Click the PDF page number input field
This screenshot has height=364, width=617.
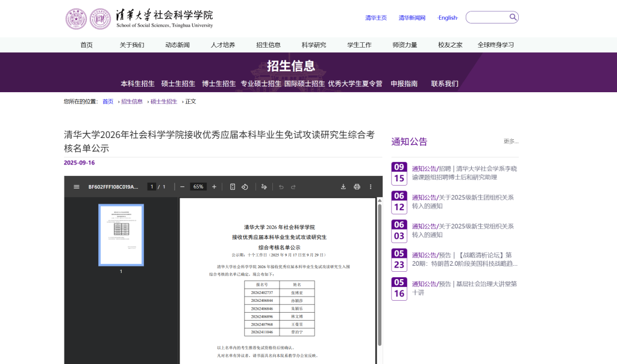(x=152, y=187)
